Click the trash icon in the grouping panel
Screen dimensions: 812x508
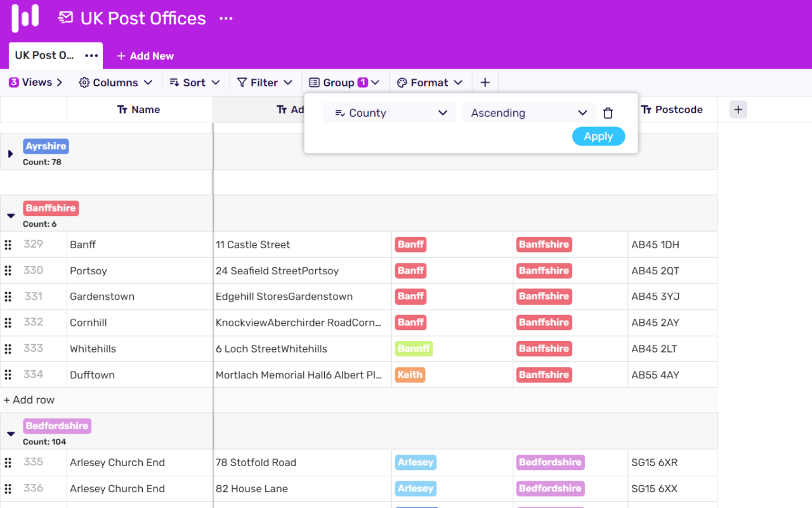[x=608, y=112]
